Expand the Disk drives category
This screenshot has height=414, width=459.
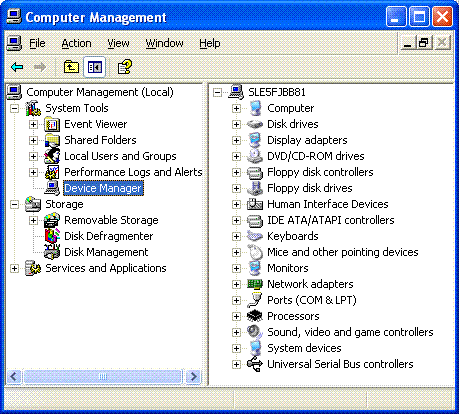[236, 124]
